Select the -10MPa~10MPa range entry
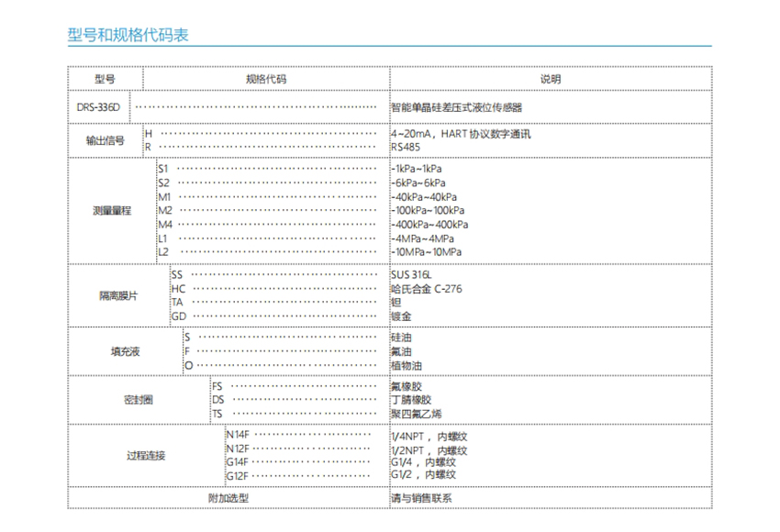Image resolution: width=780 pixels, height=532 pixels. point(426,252)
